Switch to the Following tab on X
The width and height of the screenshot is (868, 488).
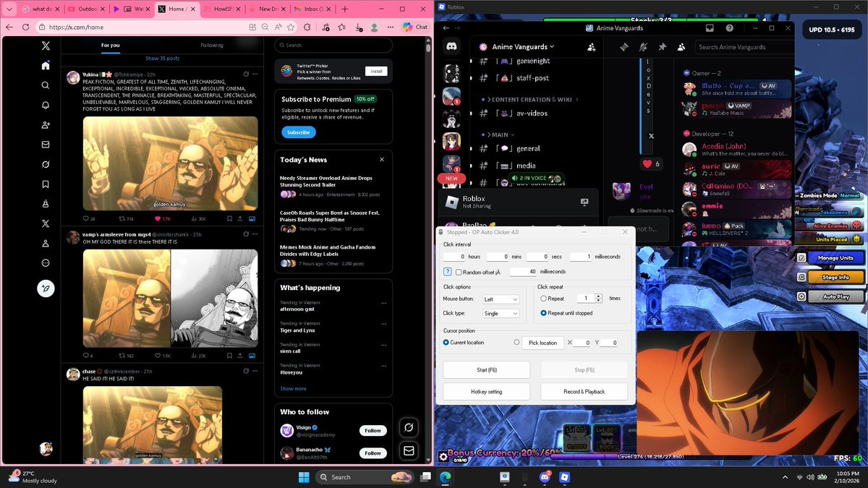point(212,45)
